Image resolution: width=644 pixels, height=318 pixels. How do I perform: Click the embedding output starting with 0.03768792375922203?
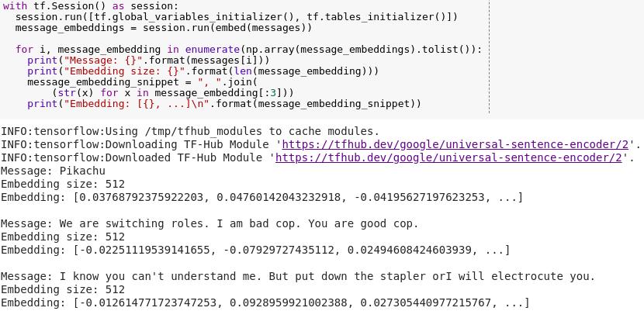tap(261, 197)
